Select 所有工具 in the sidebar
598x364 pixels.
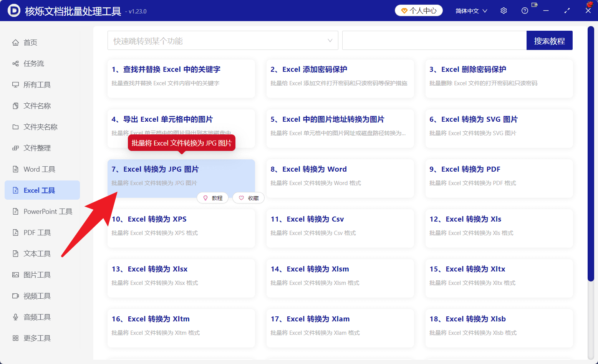42,85
